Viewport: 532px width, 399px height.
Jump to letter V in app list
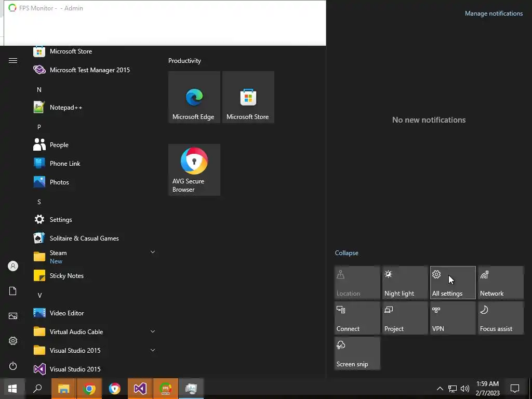(x=39, y=295)
